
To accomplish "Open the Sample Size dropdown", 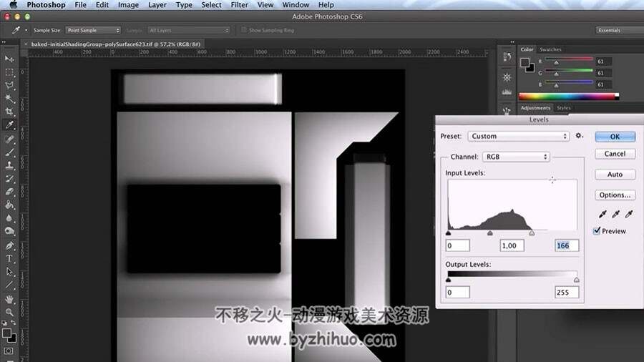I will pos(93,30).
